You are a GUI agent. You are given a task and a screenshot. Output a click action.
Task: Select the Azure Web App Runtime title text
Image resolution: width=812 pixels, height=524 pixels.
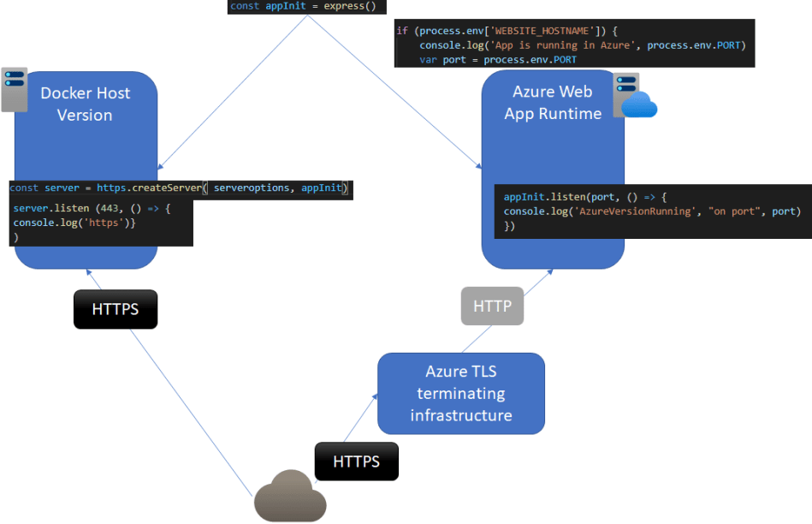point(552,102)
